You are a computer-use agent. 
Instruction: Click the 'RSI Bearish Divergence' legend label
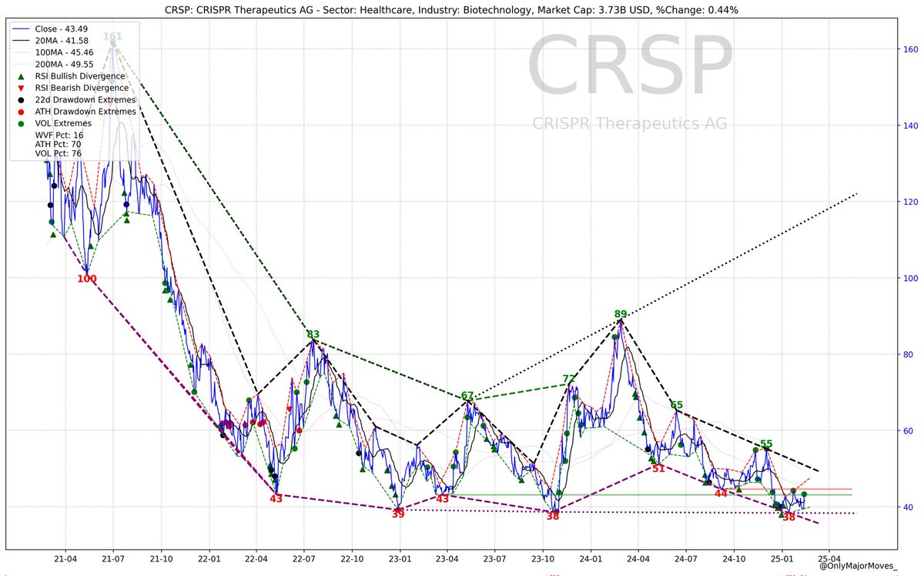82,88
